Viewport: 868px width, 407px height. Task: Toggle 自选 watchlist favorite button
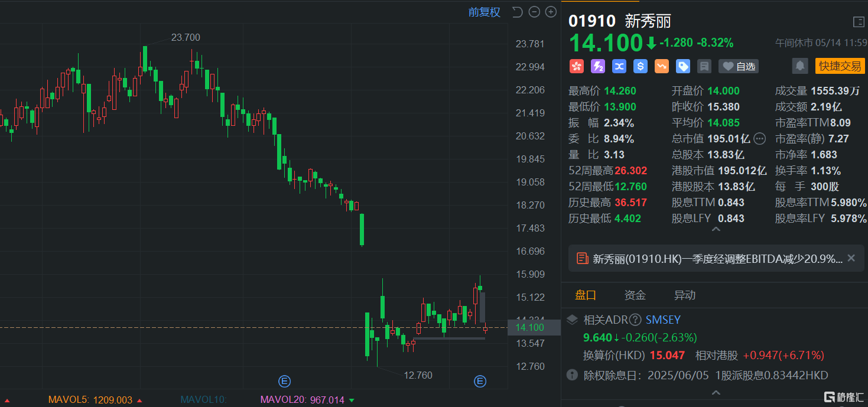[x=739, y=66]
